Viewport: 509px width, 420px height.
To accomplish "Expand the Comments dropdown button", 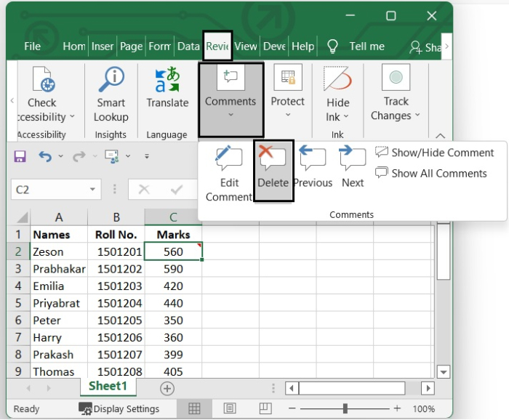I will [231, 100].
